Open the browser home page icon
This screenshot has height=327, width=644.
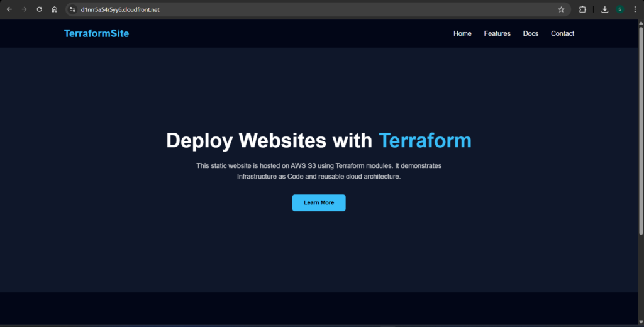55,9
